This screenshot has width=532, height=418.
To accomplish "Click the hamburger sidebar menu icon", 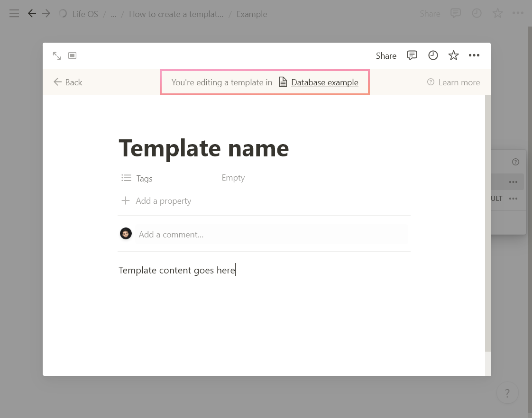I will click(14, 14).
